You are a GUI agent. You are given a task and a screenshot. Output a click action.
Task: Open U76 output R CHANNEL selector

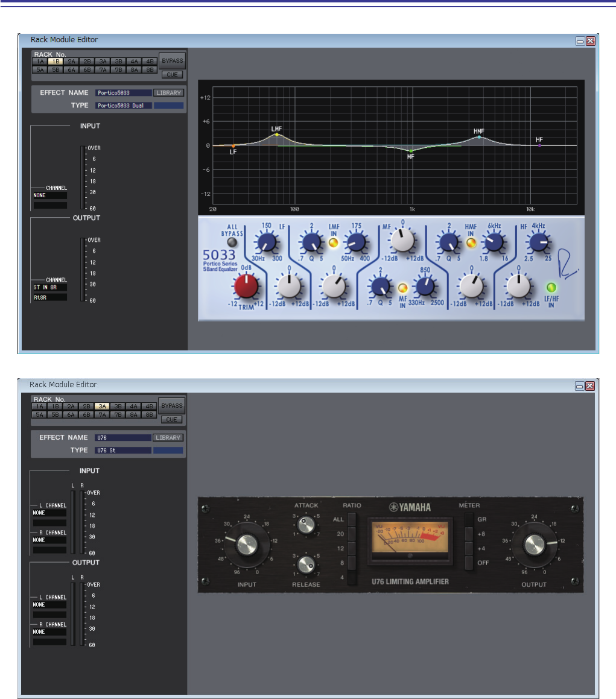pyautogui.click(x=49, y=631)
